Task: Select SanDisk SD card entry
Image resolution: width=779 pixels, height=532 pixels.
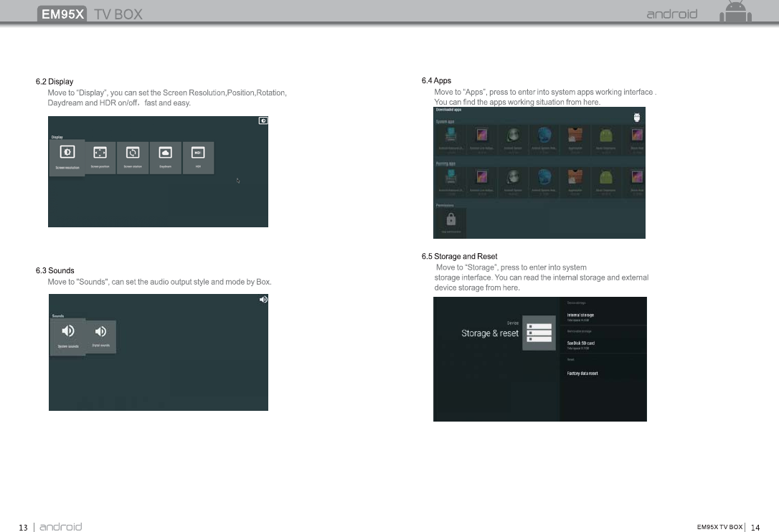Action: (x=603, y=346)
